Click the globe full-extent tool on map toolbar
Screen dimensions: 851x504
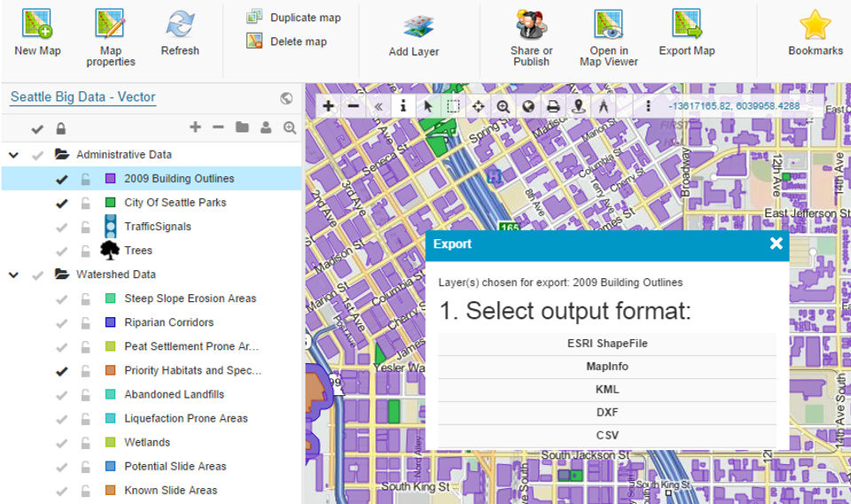tap(528, 106)
